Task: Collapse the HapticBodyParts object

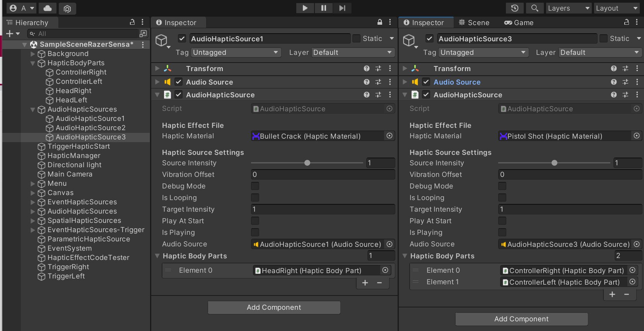Action: coord(33,63)
